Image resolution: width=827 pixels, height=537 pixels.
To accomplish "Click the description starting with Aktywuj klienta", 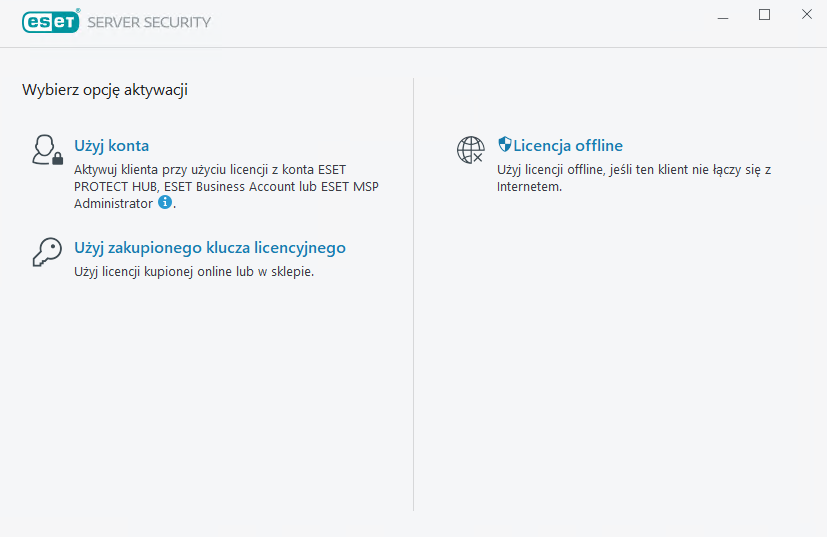I will 226,186.
